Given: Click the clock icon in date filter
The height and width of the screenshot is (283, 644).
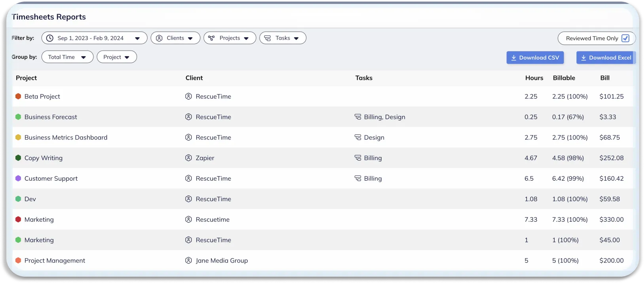Looking at the screenshot, I should click(x=50, y=38).
